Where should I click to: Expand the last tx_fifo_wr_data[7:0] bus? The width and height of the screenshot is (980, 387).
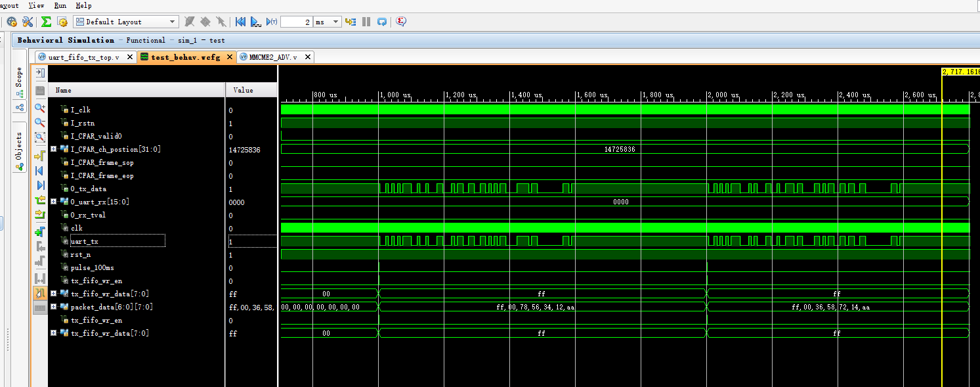click(54, 333)
